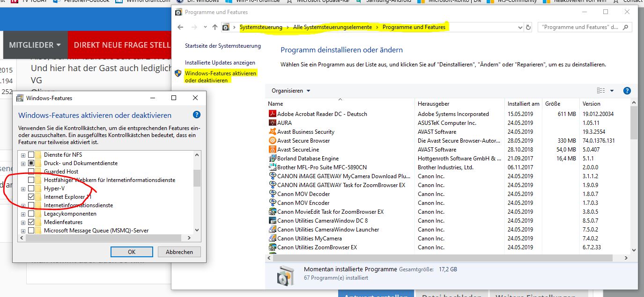The width and height of the screenshot is (644, 297).
Task: Expand the Internetinformationsdienste tree node
Action: [23, 205]
